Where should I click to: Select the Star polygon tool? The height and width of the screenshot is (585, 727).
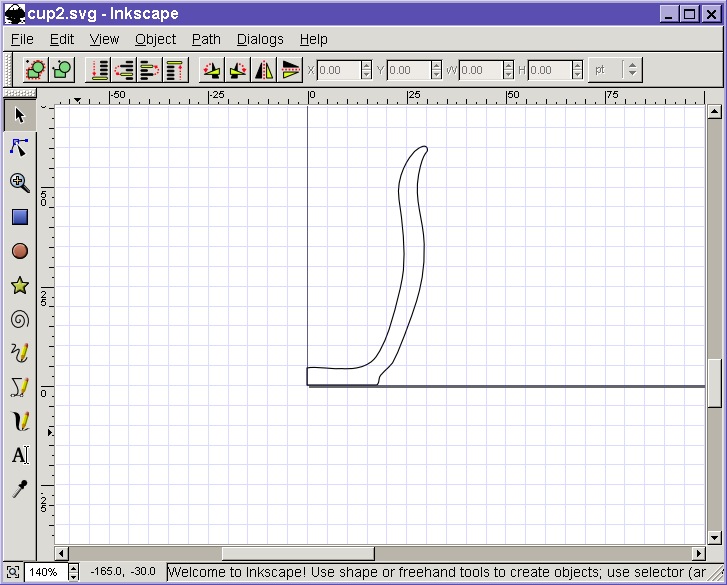tap(19, 286)
